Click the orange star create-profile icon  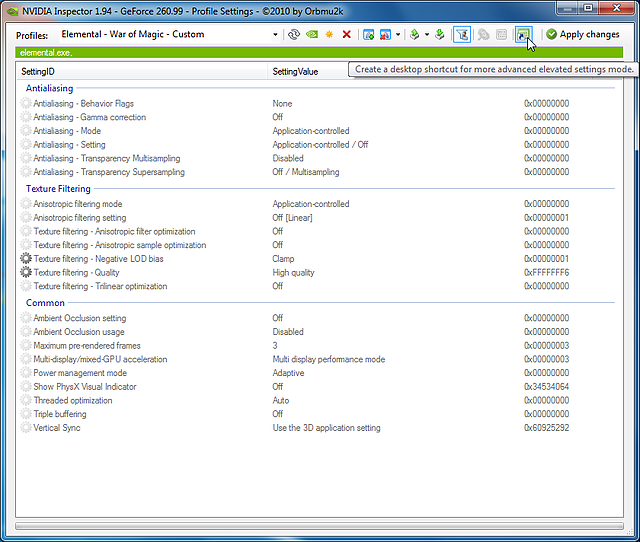pyautogui.click(x=329, y=34)
